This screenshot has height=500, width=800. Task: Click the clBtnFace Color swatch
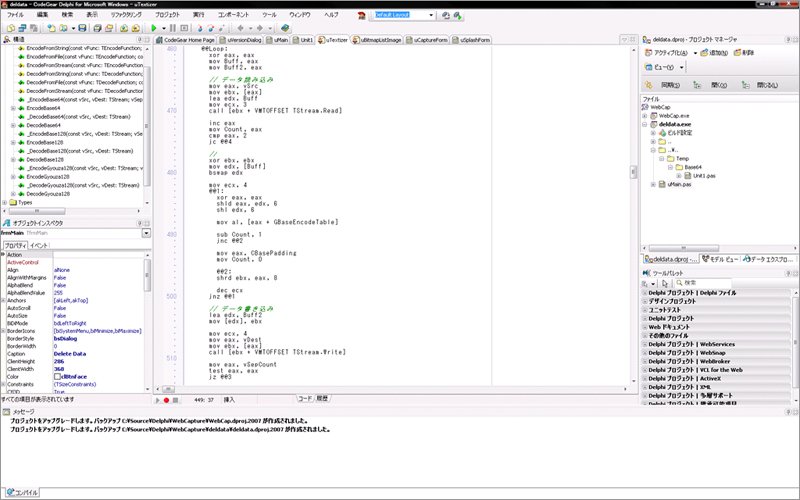(x=57, y=377)
